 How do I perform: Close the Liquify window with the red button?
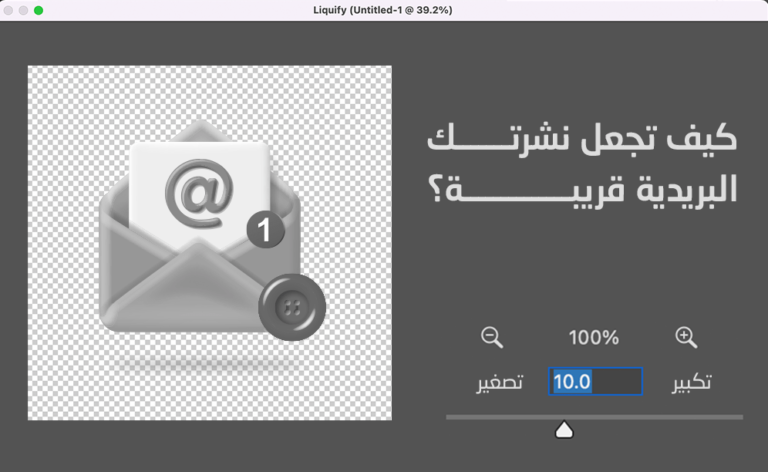tap(9, 10)
